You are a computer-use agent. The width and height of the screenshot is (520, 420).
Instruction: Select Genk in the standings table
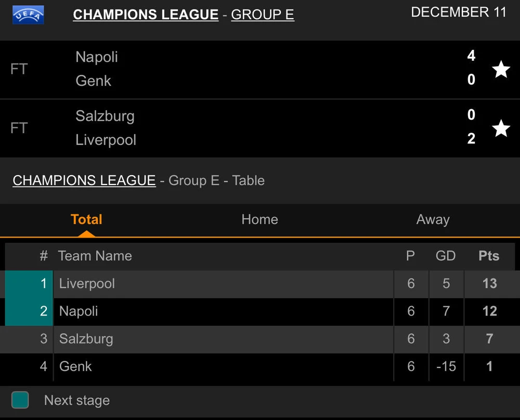(x=75, y=366)
